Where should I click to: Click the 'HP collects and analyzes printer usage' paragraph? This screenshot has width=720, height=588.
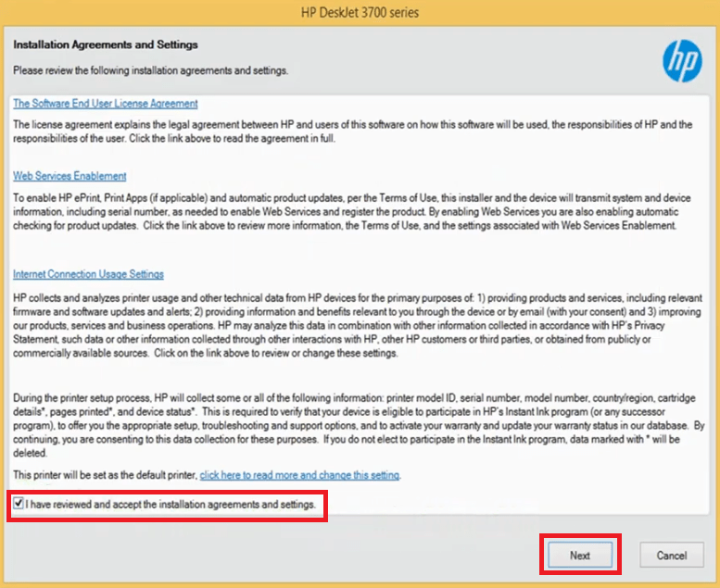coord(358,325)
